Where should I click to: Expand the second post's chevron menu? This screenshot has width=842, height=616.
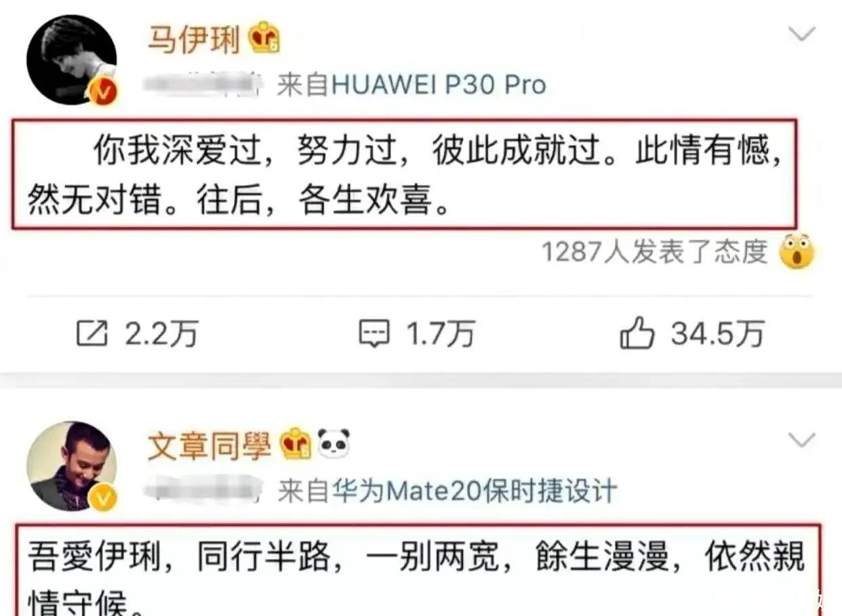(x=803, y=440)
